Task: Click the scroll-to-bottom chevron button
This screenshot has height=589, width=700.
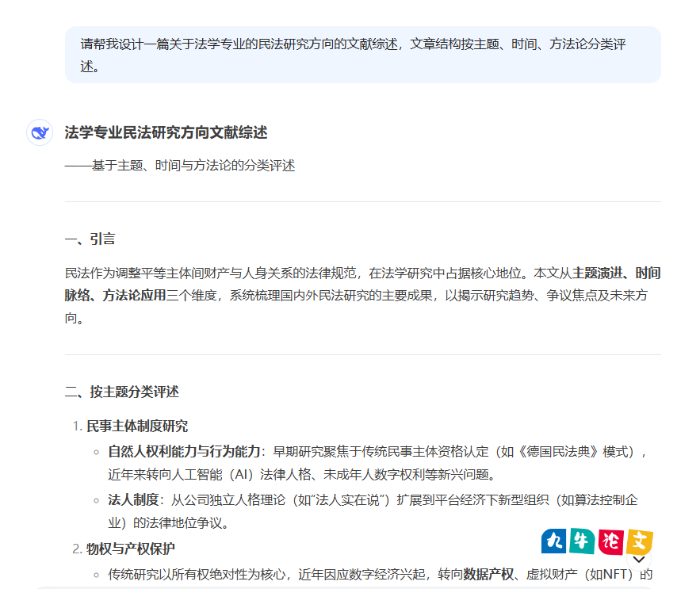Action: tap(639, 560)
